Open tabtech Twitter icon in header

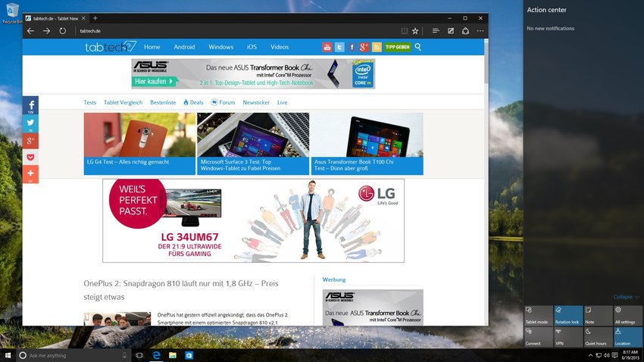point(339,47)
